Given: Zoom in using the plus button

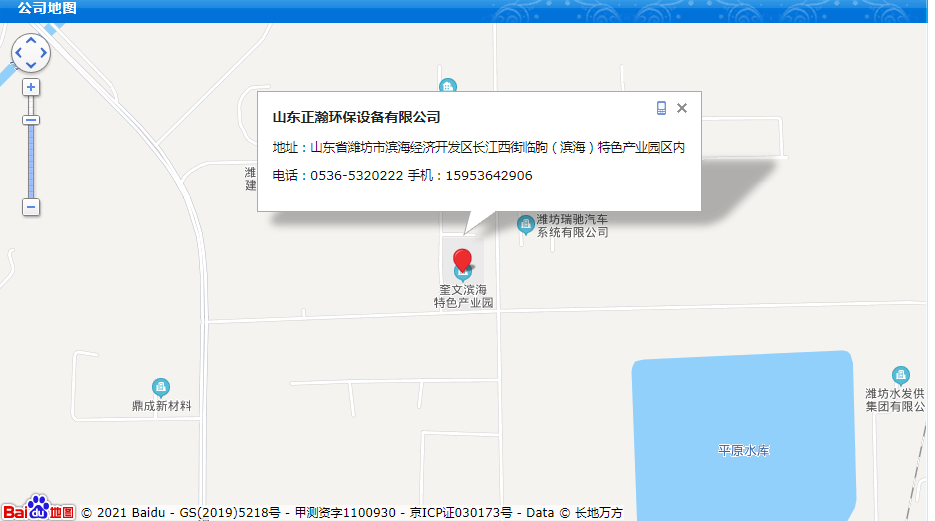Looking at the screenshot, I should (31, 87).
